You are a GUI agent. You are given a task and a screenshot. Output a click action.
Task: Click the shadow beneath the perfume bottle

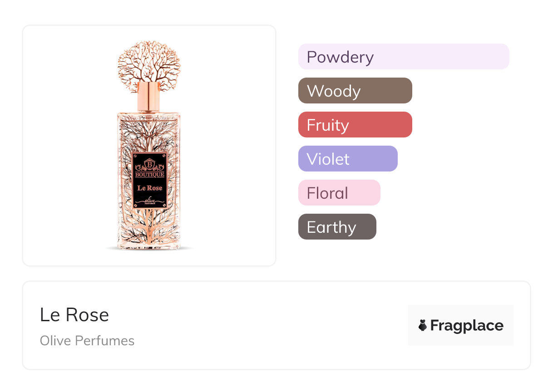[x=149, y=249]
